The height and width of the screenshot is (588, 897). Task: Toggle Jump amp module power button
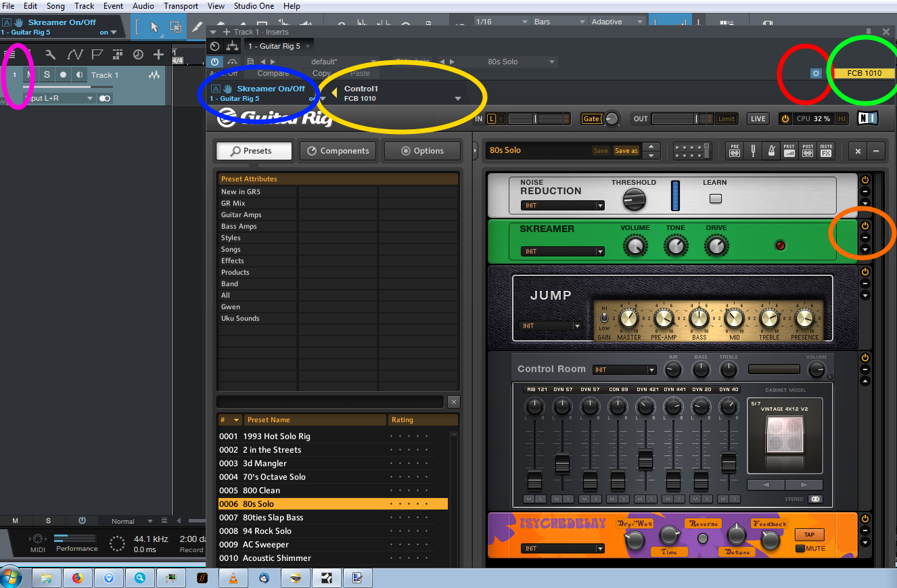[865, 271]
